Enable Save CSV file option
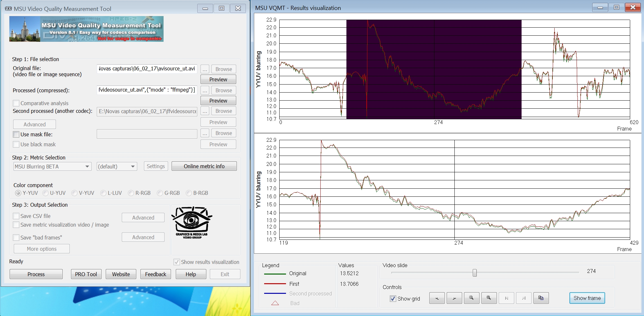This screenshot has height=316, width=644. (16, 216)
